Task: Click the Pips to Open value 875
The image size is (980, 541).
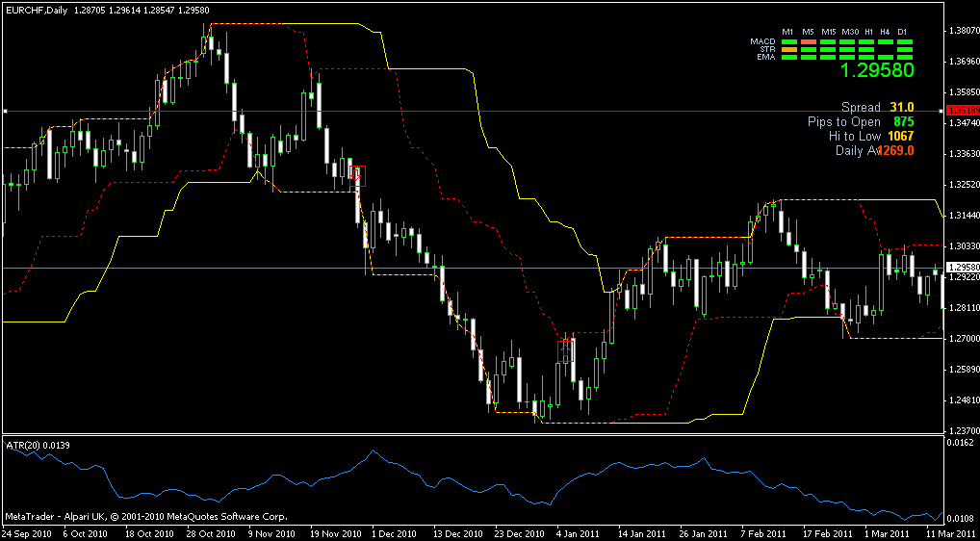Action: 904,122
